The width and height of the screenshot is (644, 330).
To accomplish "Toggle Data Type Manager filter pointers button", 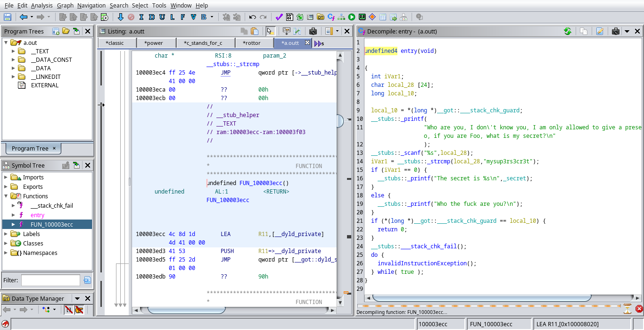I will click(79, 310).
